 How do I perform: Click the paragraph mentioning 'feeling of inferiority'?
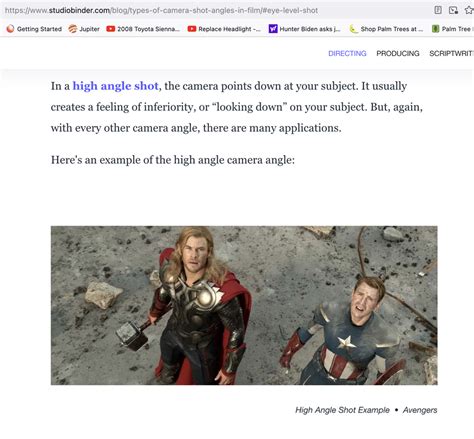237,107
